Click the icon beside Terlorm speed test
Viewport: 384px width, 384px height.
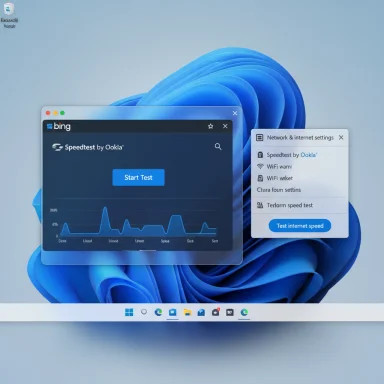(260, 205)
